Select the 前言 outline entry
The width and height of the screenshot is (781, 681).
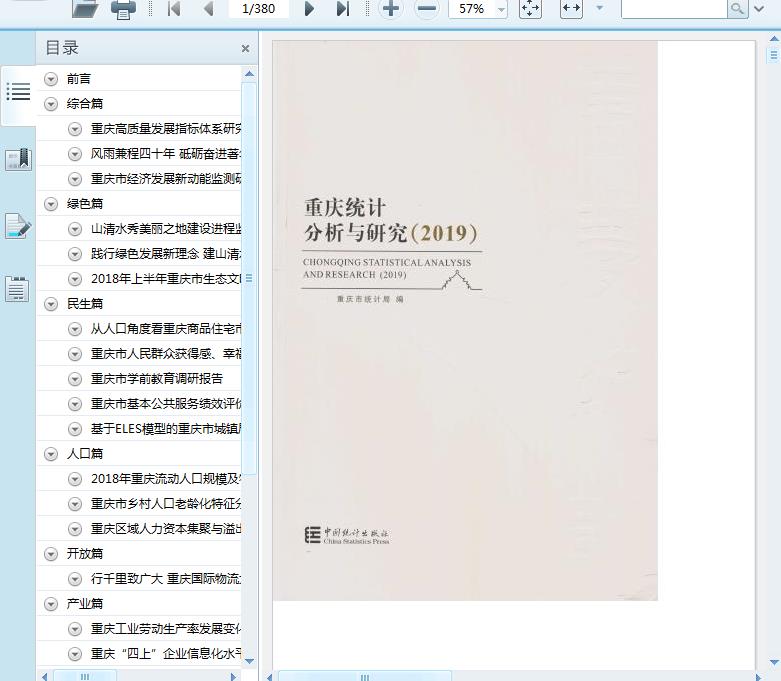[79, 79]
